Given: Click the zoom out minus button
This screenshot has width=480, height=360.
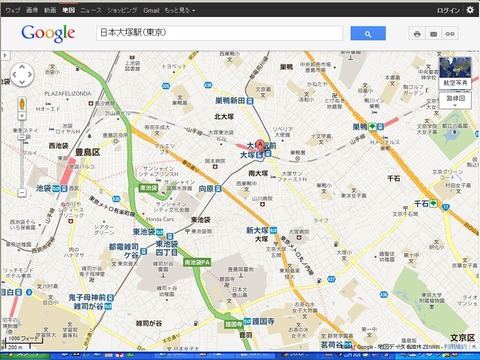Looking at the screenshot, I should click(x=22, y=192).
